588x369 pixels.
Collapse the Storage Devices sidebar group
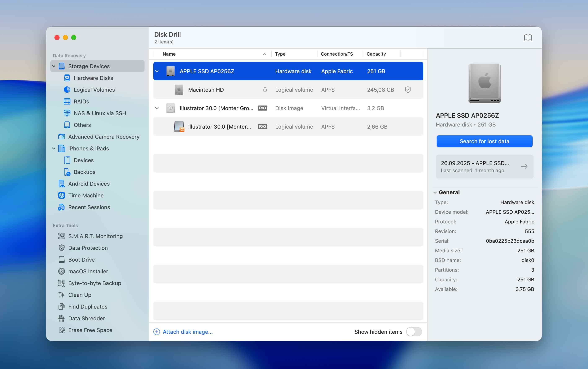click(54, 66)
